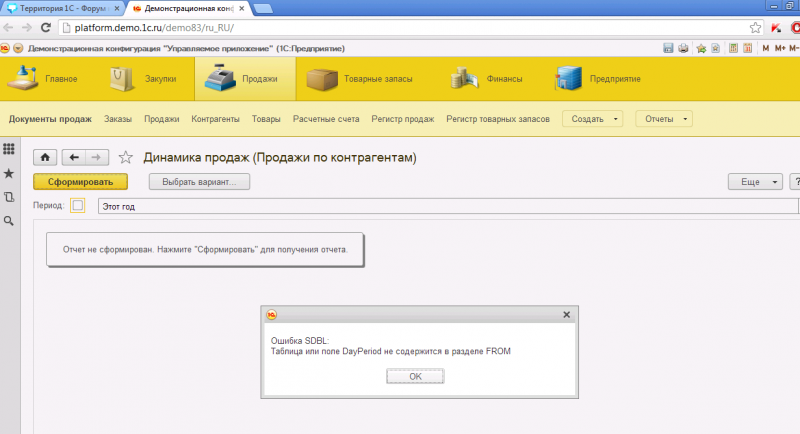Open the Главное section
Viewport: 800px width, 434px height.
click(x=43, y=79)
